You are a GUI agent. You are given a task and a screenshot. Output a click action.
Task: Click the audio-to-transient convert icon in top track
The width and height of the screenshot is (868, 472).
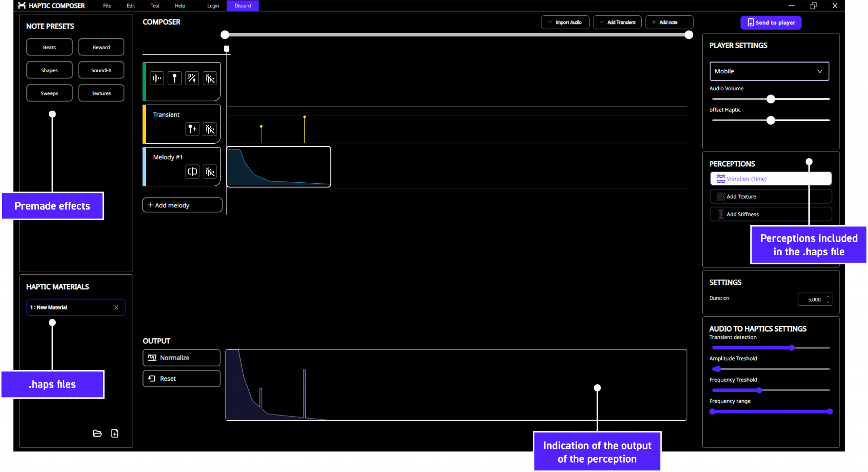[x=192, y=78]
